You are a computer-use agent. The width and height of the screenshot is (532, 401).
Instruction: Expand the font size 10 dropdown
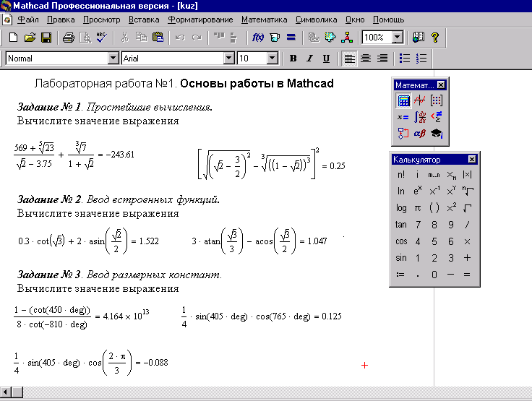tap(272, 59)
